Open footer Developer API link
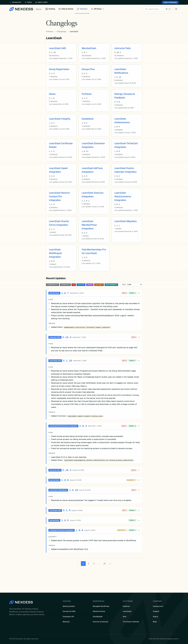 coord(68,616)
